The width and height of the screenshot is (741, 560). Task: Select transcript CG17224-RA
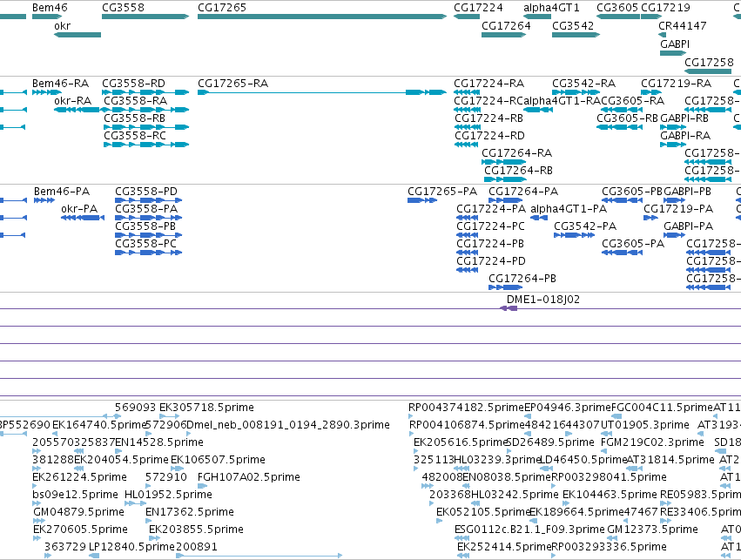[x=489, y=84]
